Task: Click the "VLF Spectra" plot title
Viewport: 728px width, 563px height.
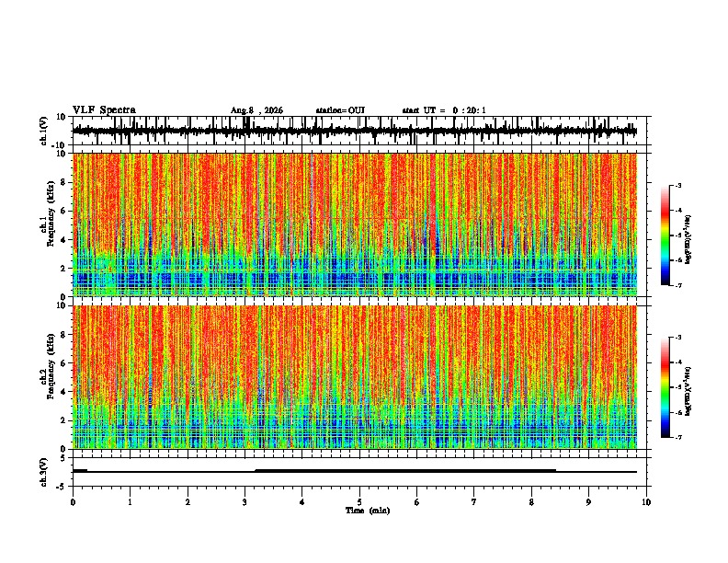Action: click(104, 109)
